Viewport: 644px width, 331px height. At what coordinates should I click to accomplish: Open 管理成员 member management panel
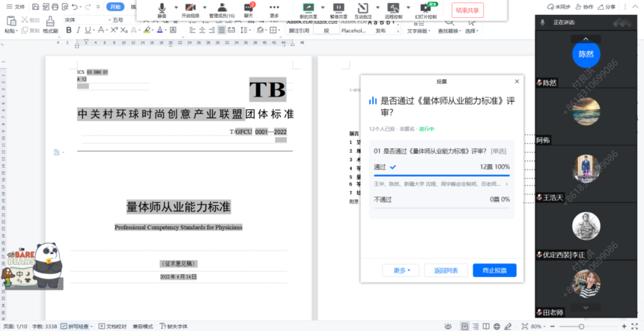(222, 10)
